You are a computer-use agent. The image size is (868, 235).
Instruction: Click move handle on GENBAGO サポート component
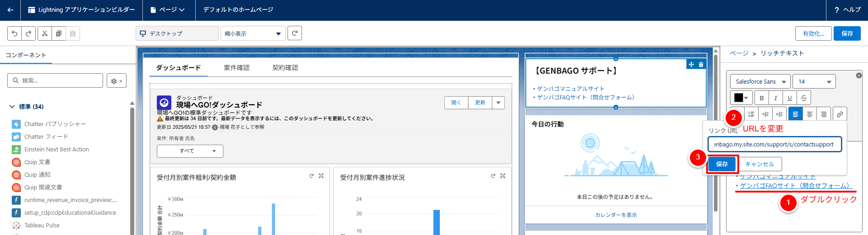coord(691,65)
